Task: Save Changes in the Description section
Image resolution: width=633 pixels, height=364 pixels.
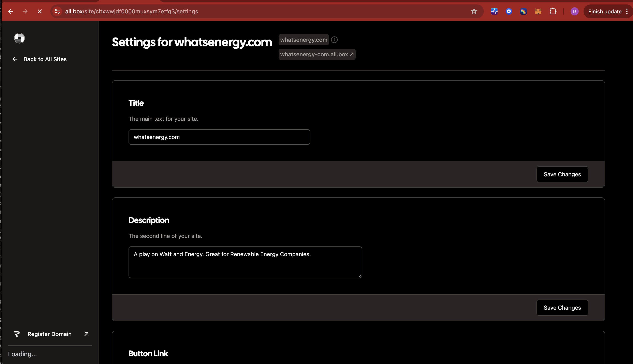Action: pyautogui.click(x=562, y=307)
